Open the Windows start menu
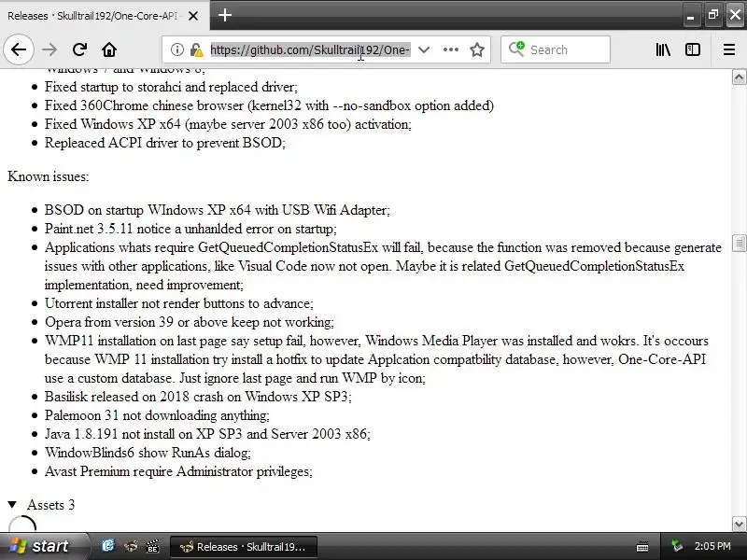The height and width of the screenshot is (560, 747). [x=43, y=546]
